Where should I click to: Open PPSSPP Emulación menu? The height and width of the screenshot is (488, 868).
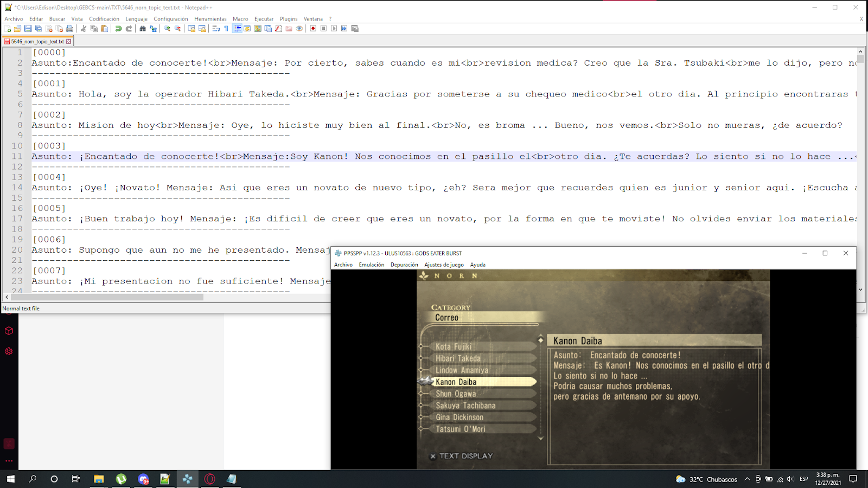pos(371,265)
